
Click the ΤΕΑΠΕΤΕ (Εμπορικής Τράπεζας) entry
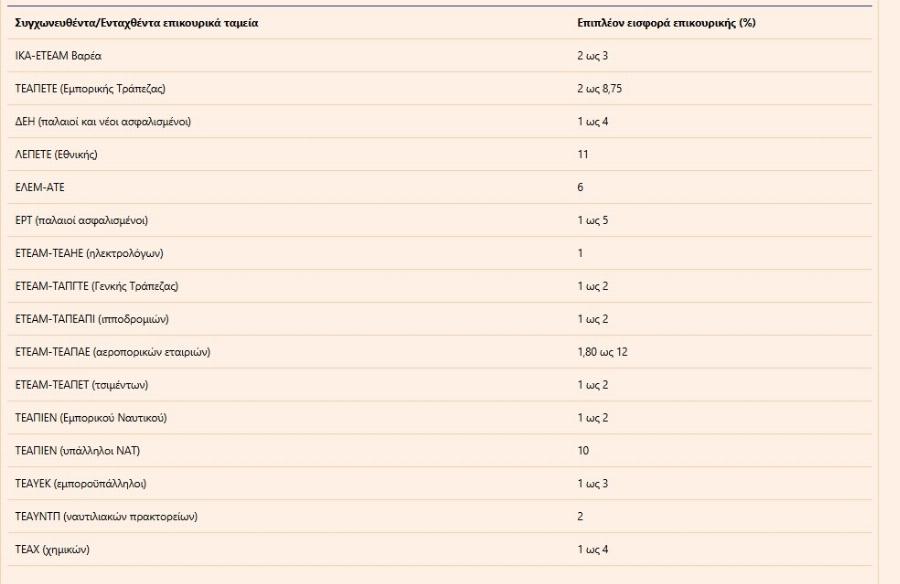91,88
